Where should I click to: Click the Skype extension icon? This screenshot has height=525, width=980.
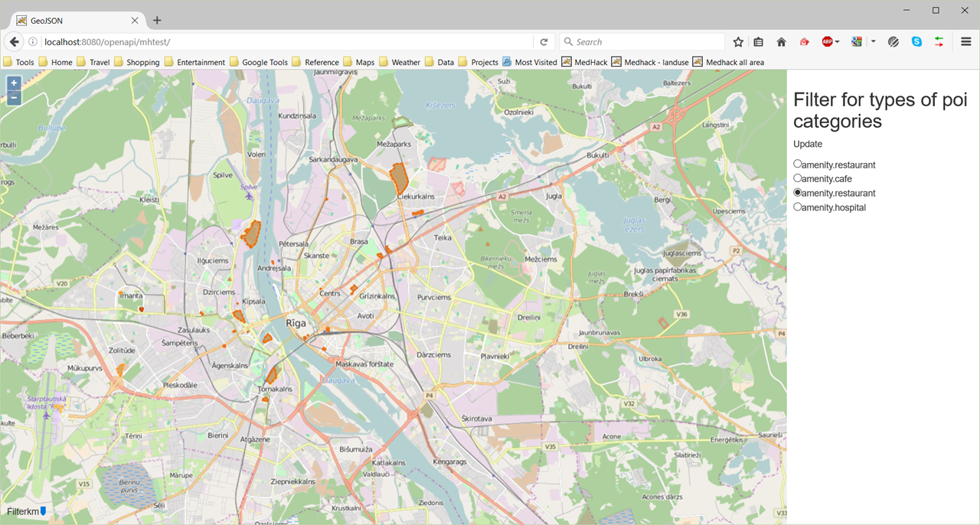pos(916,42)
